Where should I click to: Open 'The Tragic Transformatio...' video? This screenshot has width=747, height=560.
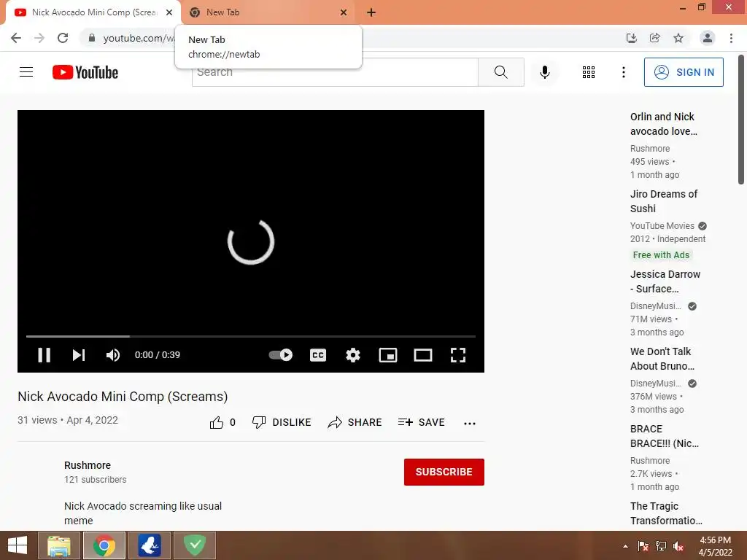666,513
